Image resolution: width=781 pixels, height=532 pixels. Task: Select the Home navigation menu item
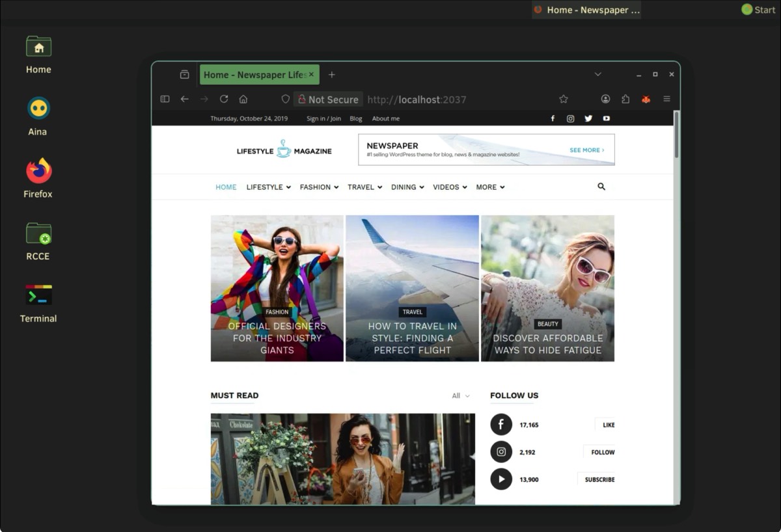(226, 187)
